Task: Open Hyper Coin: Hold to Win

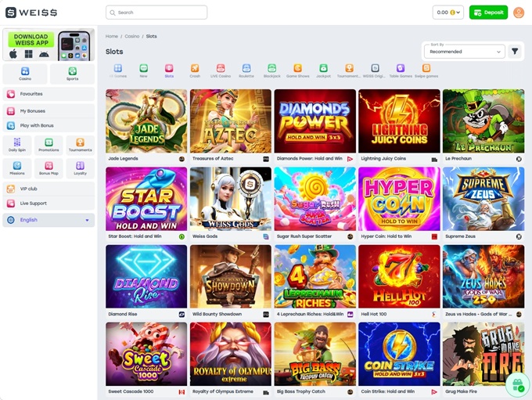Action: (x=399, y=199)
